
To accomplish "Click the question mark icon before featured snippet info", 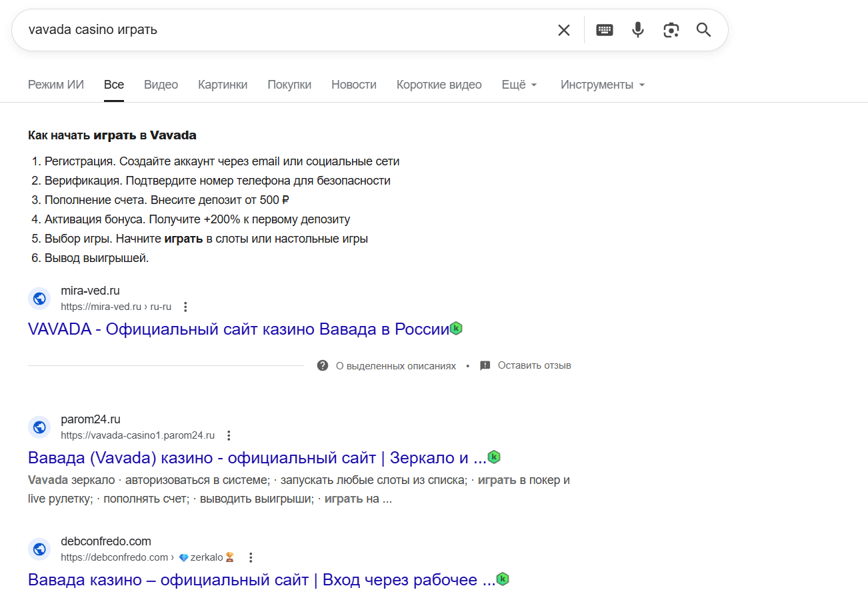I will [x=322, y=365].
